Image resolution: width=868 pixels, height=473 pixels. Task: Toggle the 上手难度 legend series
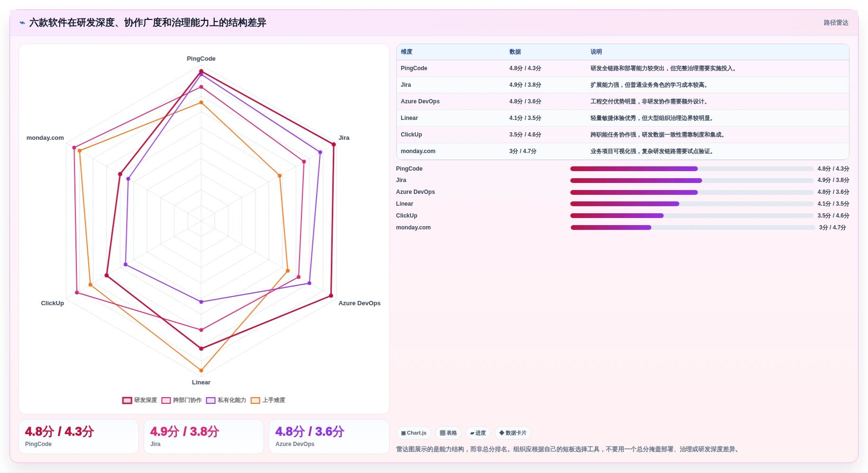tap(268, 400)
